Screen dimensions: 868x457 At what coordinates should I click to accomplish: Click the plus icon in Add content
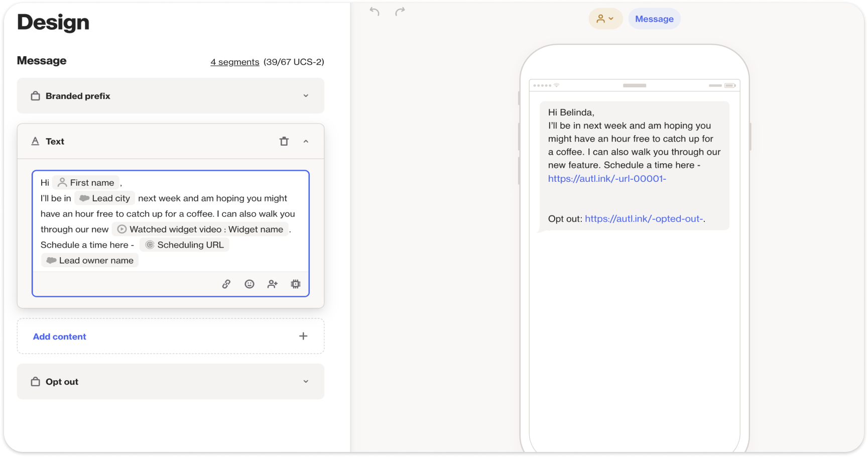click(303, 336)
